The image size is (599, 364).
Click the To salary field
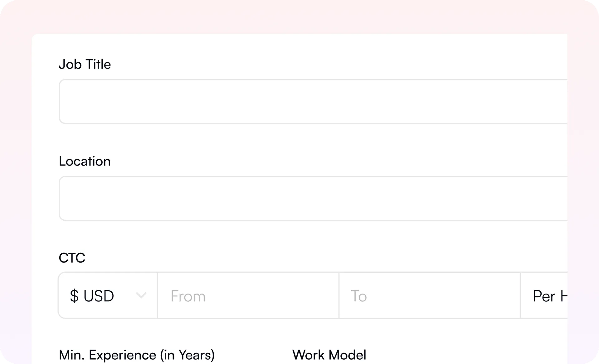(x=430, y=295)
